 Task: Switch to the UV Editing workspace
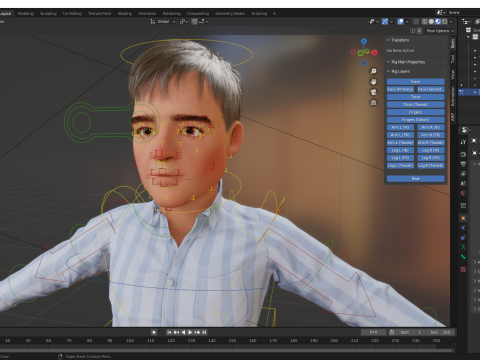click(72, 14)
